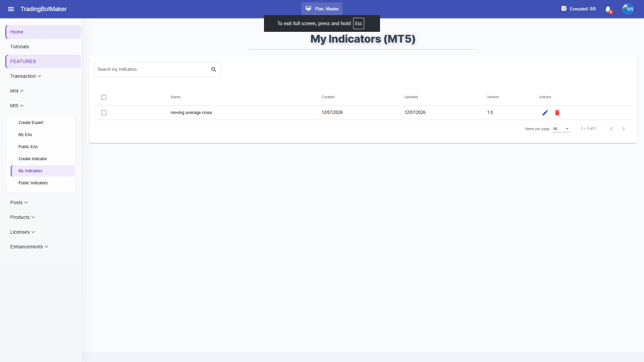Open the user avatar menu
Image resolution: width=644 pixels, height=362 pixels.
coord(628,9)
